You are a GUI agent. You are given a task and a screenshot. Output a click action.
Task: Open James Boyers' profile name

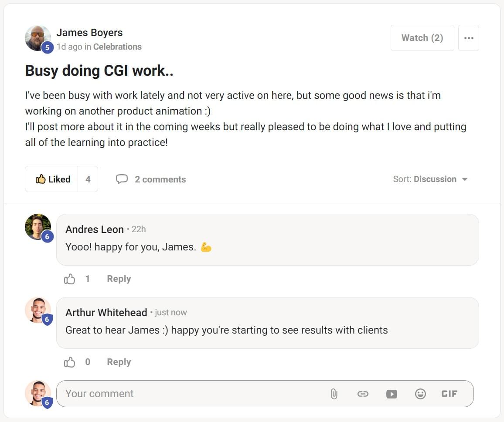(x=89, y=33)
